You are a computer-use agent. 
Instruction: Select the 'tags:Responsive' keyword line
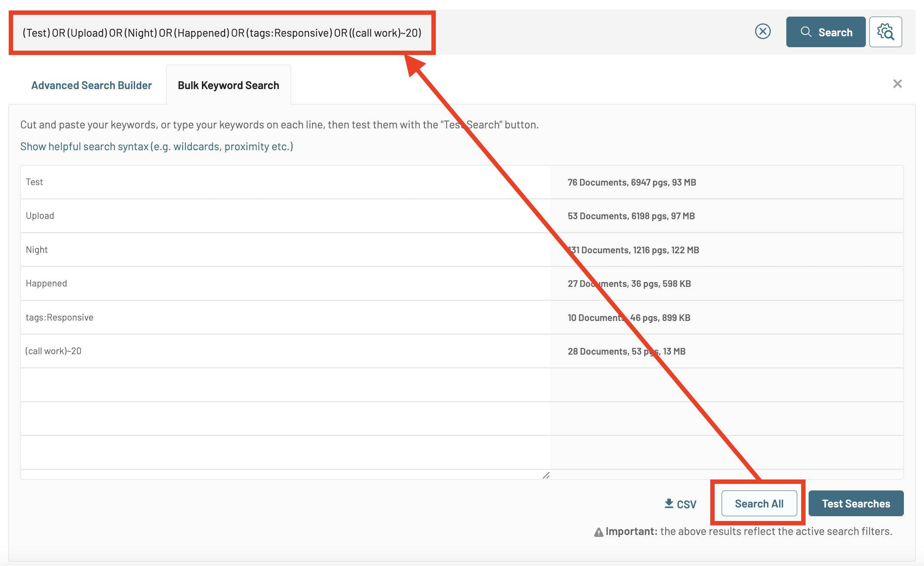(285, 318)
